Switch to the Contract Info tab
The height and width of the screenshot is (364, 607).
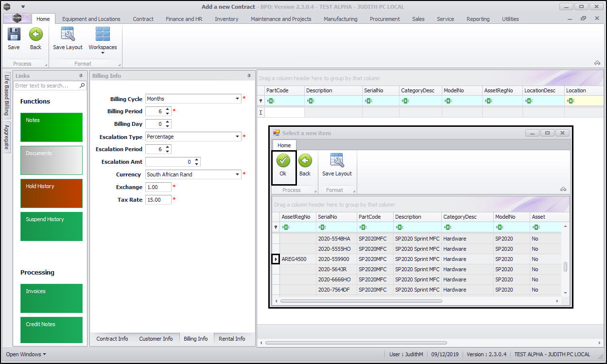[x=112, y=339]
